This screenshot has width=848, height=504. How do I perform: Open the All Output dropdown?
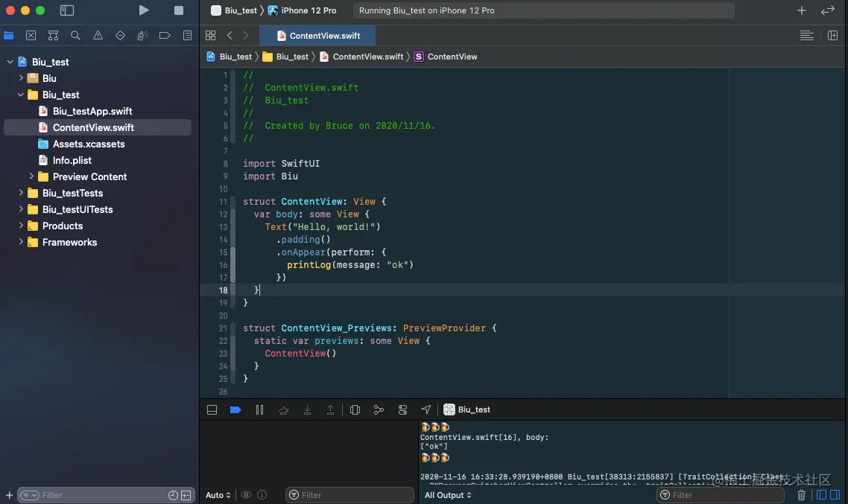(448, 495)
